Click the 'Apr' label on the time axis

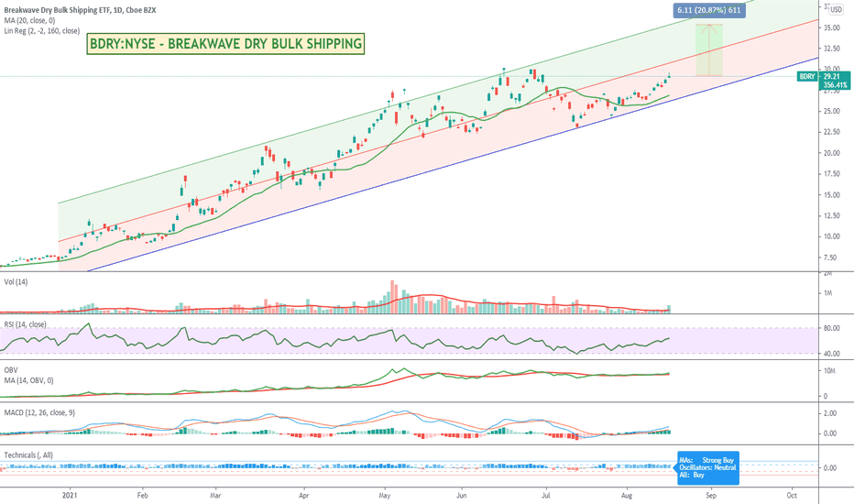coord(304,495)
